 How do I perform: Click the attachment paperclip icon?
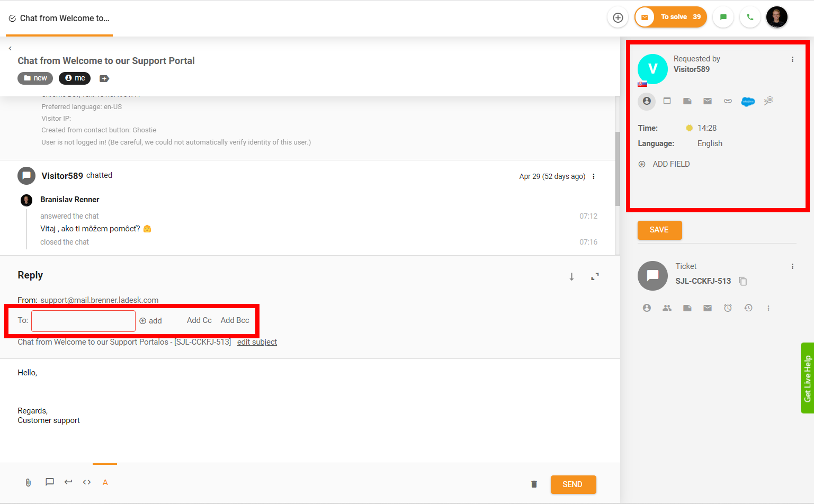point(29,482)
